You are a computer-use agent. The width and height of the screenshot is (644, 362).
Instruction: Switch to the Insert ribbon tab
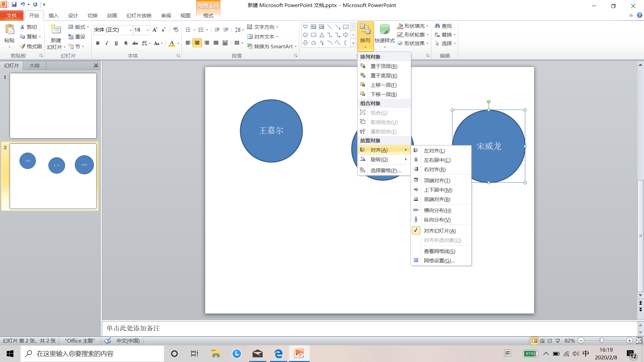[x=53, y=16]
